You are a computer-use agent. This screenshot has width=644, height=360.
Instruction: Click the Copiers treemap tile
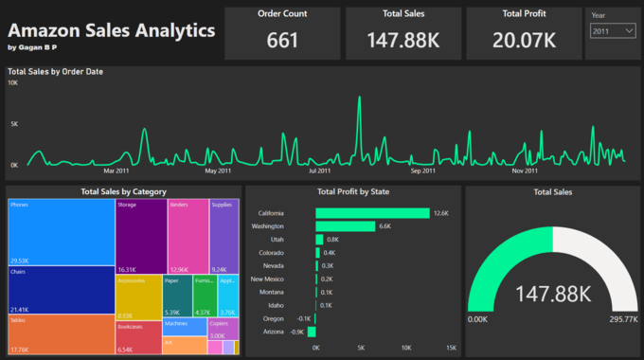point(223,329)
